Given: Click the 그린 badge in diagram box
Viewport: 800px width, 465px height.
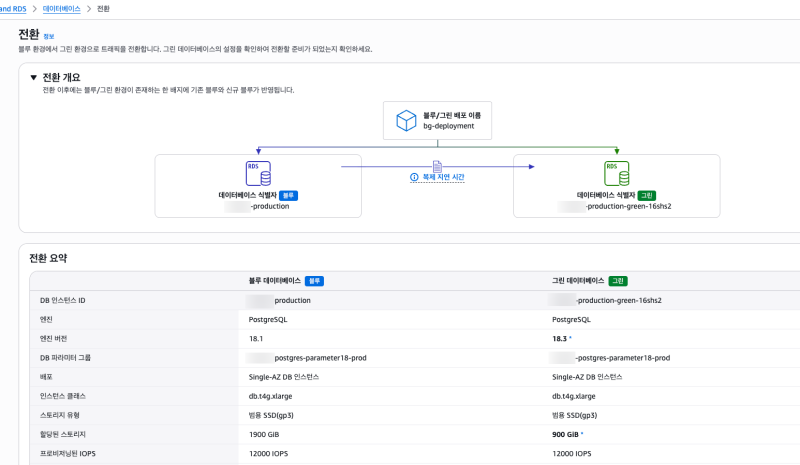Looking at the screenshot, I should click(x=646, y=195).
